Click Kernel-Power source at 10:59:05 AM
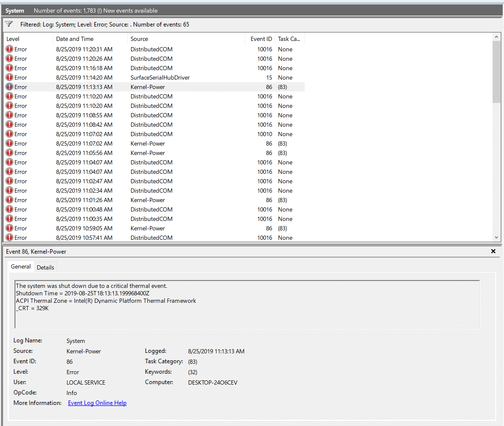This screenshot has width=504, height=426. (x=148, y=228)
